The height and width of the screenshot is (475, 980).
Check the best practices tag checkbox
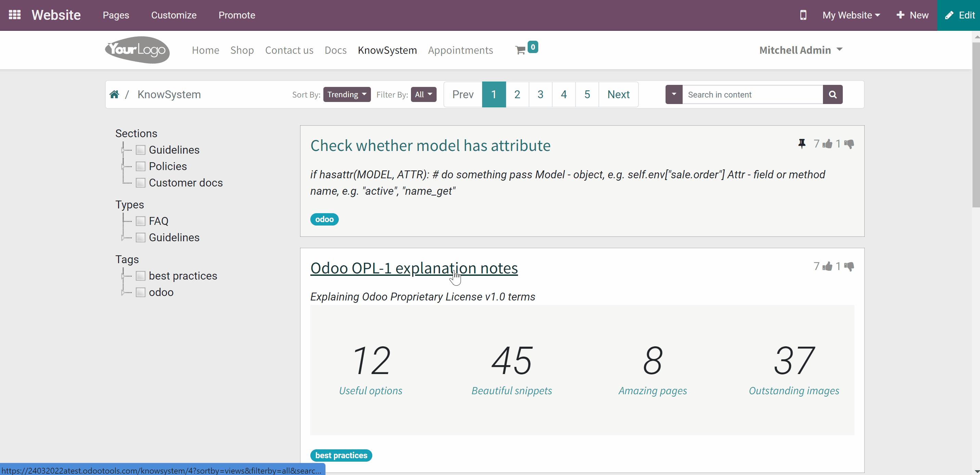pos(140,276)
